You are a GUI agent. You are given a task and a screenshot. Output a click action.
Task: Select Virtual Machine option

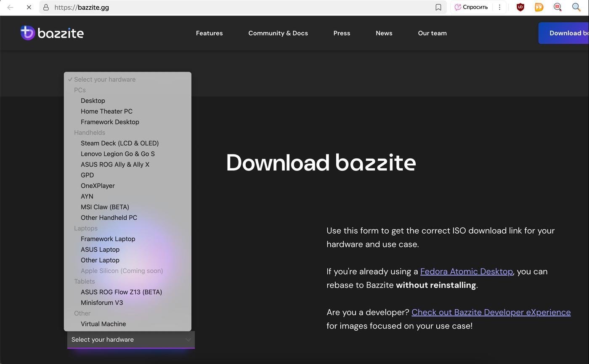pos(127,324)
